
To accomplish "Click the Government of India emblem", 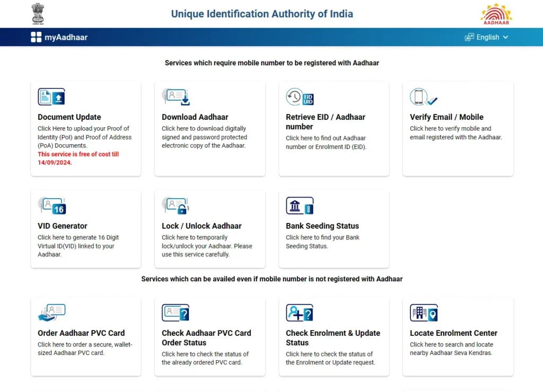I will point(38,14).
